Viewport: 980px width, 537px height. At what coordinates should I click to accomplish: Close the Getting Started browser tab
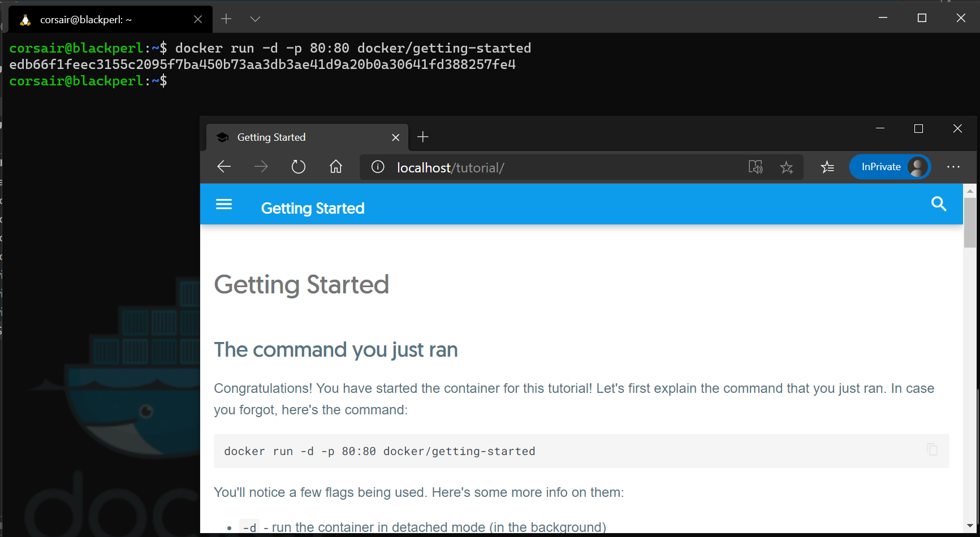[395, 137]
